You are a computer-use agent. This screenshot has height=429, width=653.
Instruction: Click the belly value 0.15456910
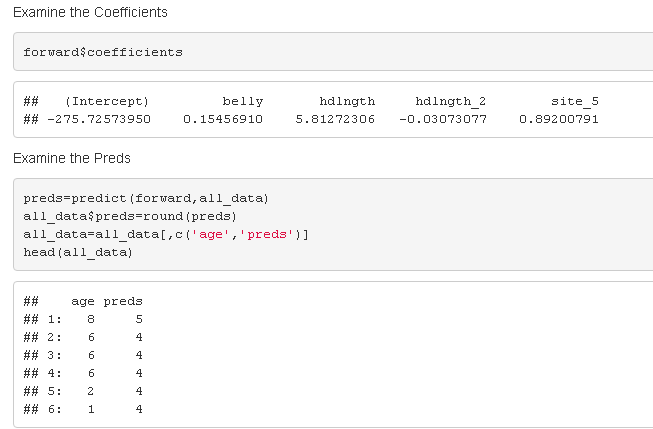tap(223, 119)
